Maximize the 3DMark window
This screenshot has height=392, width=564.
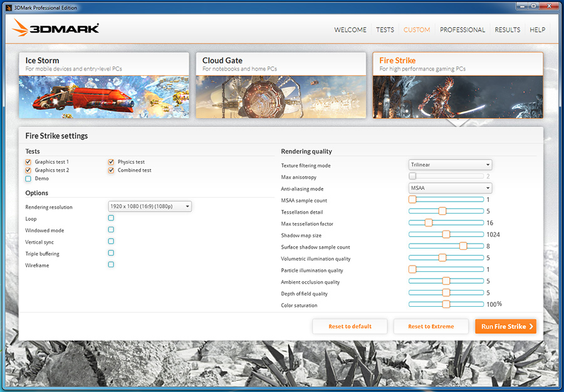(x=533, y=6)
